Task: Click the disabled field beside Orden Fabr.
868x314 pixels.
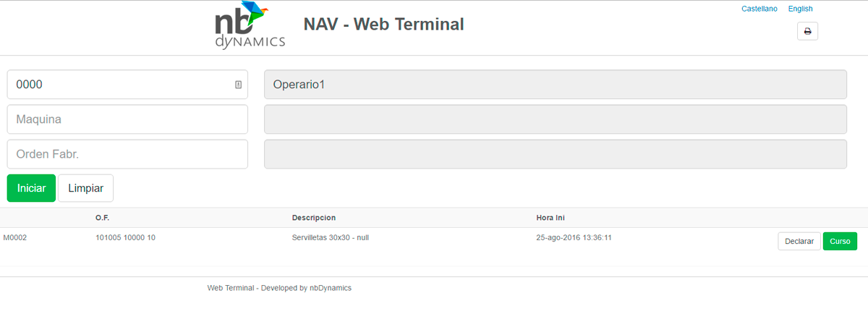Action: point(556,154)
